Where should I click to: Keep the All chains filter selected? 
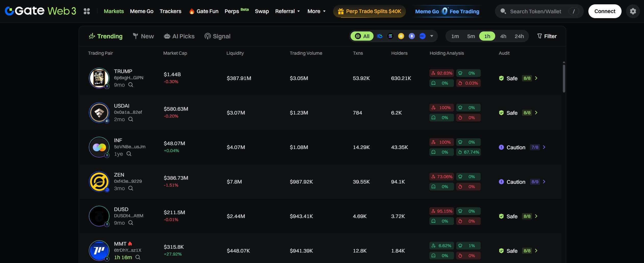[x=362, y=36]
